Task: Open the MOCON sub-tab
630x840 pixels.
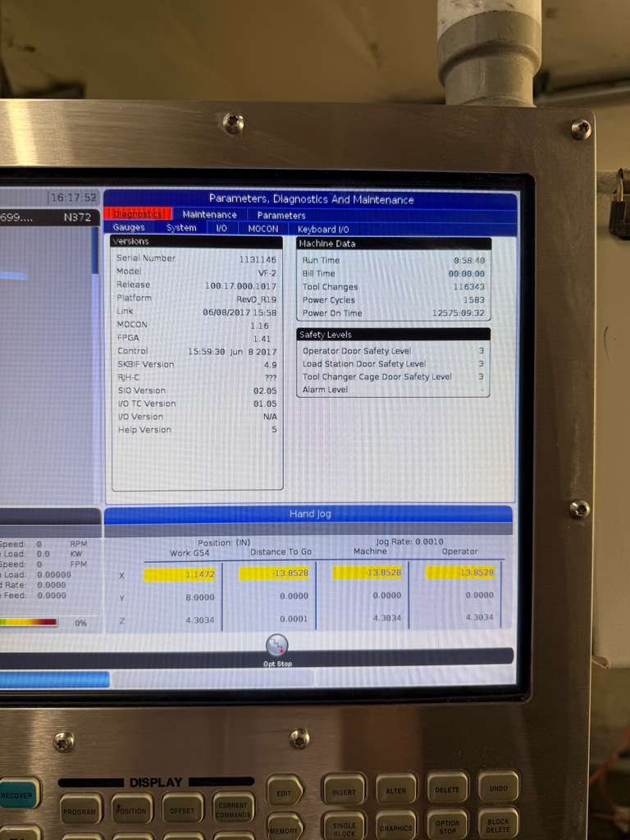Action: (263, 229)
